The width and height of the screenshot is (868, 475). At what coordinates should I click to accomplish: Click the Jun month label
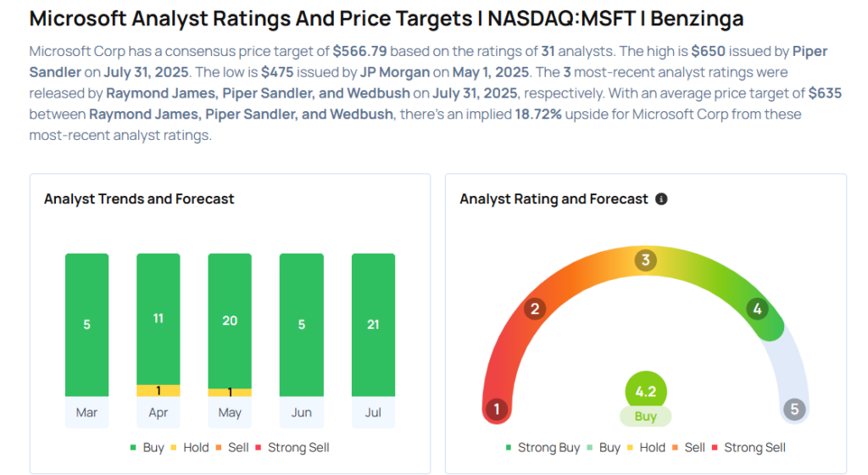coord(301,413)
